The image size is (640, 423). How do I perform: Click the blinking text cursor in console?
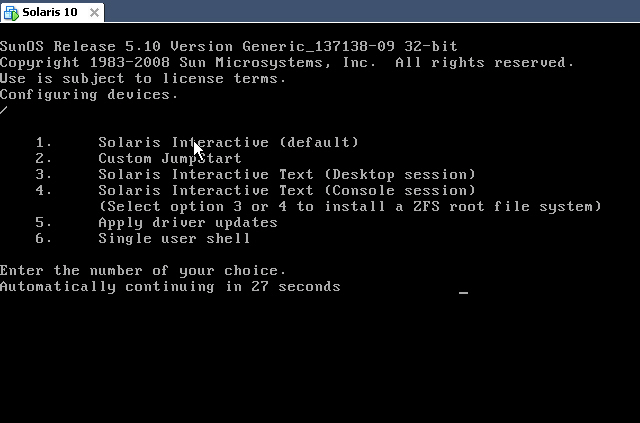click(463, 293)
